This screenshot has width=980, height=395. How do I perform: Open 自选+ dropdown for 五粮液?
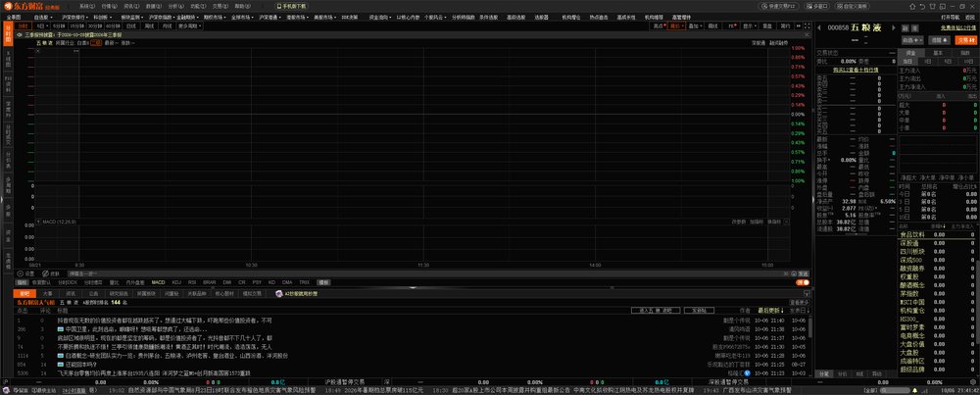[x=912, y=39]
